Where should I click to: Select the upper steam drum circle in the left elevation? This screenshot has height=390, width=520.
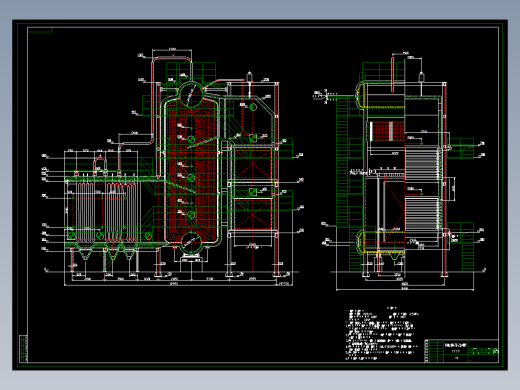[x=191, y=95]
